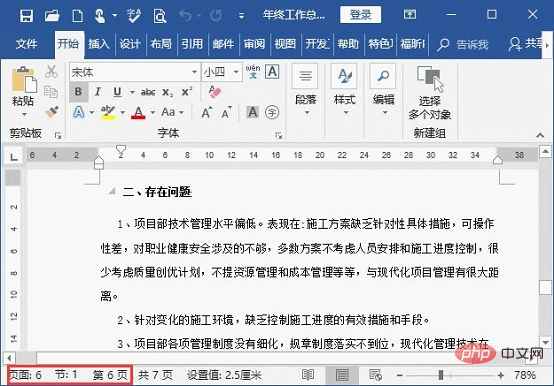Create a new blank document from quick access toolbar
554x386 pixels.
click(77, 16)
